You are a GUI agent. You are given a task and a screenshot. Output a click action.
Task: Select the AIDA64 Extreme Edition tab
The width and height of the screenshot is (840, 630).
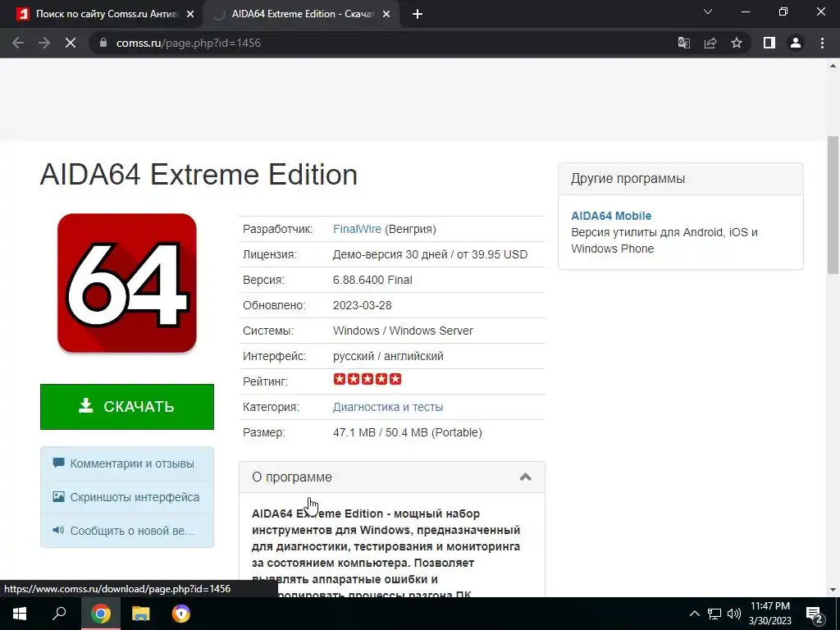(x=302, y=14)
